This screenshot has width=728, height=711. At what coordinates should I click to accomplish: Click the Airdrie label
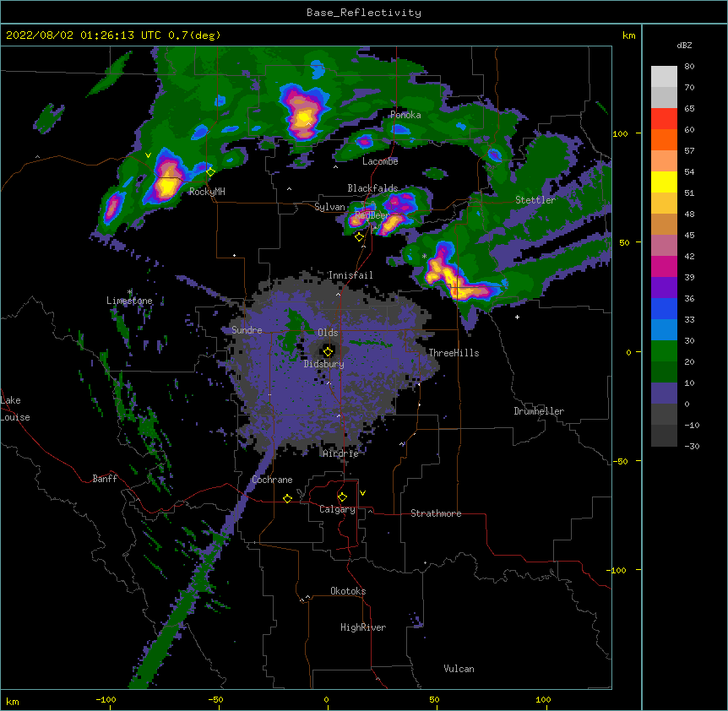coord(341,453)
